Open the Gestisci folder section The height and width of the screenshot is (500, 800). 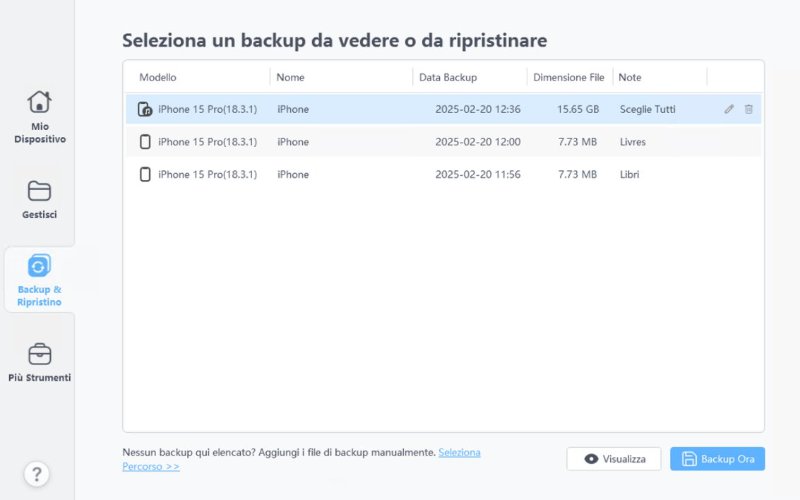[39, 198]
